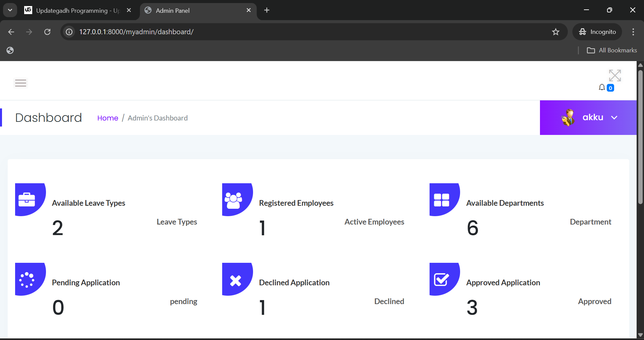Click the Home breadcrumb link

click(x=107, y=118)
